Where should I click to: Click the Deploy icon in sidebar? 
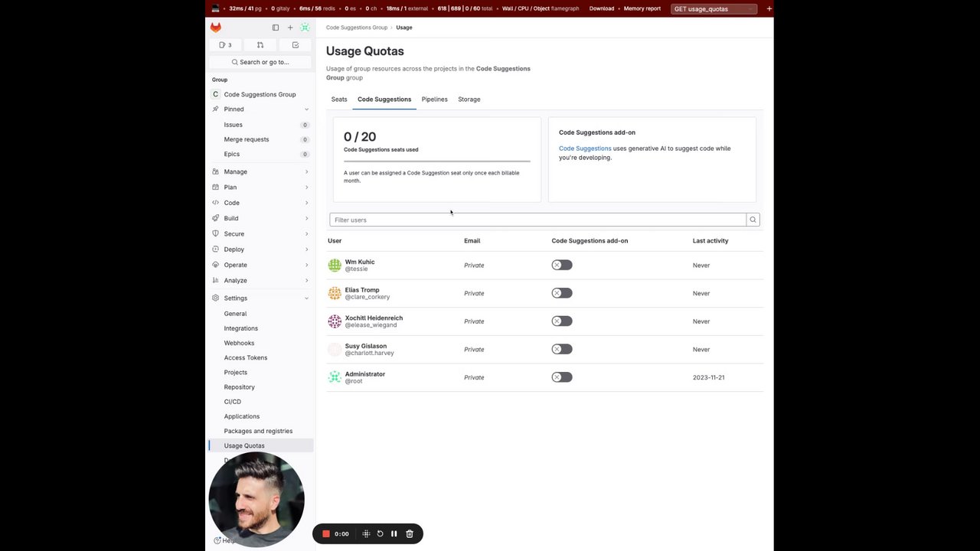[216, 249]
